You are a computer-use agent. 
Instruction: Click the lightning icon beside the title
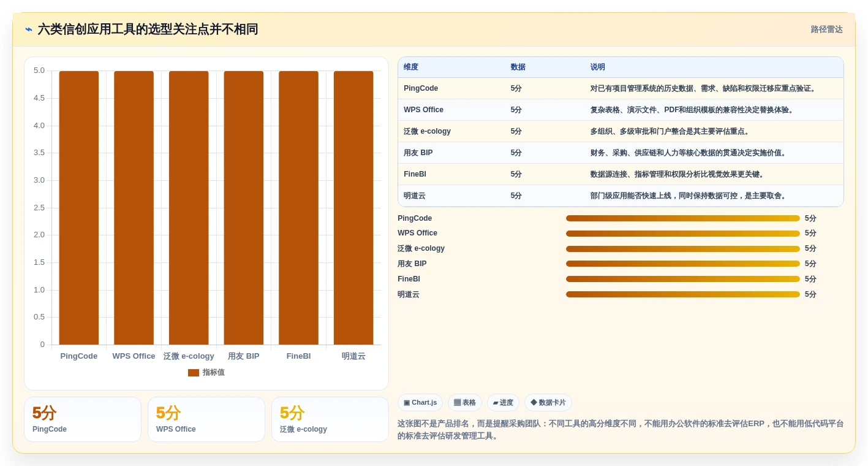pyautogui.click(x=29, y=29)
